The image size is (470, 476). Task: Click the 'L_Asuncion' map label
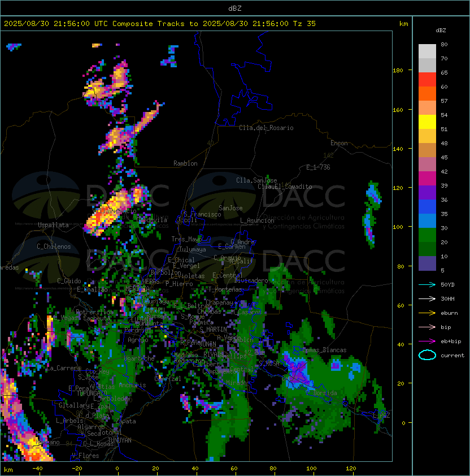coord(257,220)
